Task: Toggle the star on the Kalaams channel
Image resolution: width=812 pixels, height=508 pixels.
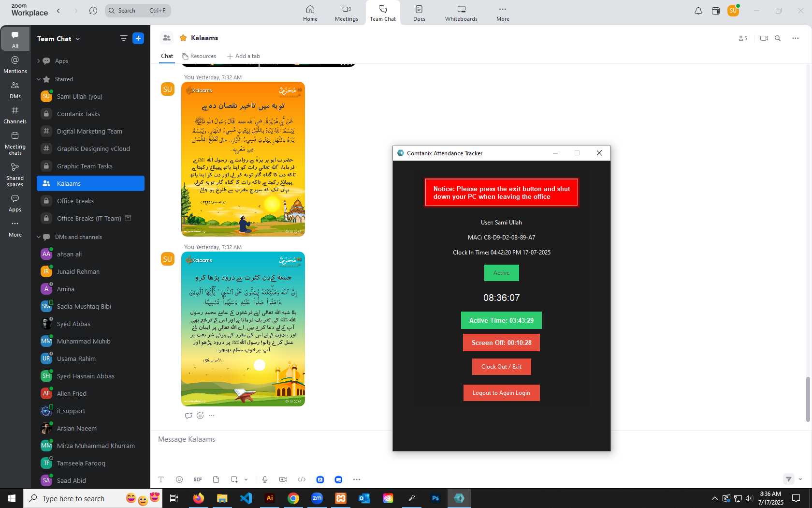Action: tap(183, 38)
